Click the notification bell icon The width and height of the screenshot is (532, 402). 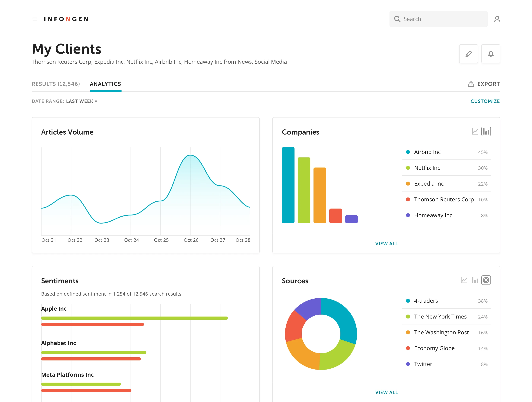(491, 54)
